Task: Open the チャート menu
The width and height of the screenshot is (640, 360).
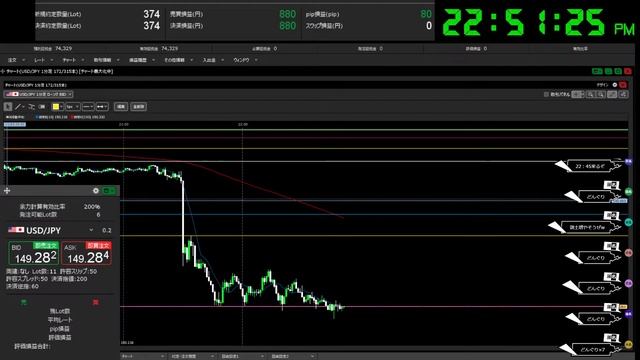Action: [x=73, y=60]
